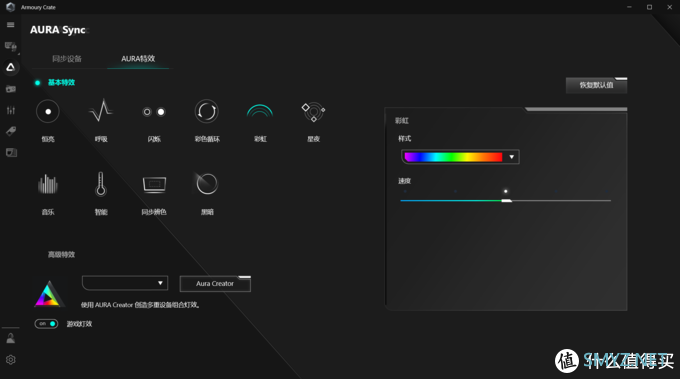Open the hamburger menu in the sidebar
The width and height of the screenshot is (680, 379).
pyautogui.click(x=10, y=25)
